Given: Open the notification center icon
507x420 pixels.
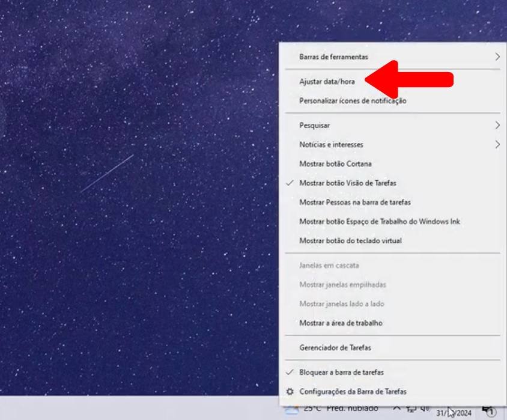Looking at the screenshot, I should click(490, 412).
